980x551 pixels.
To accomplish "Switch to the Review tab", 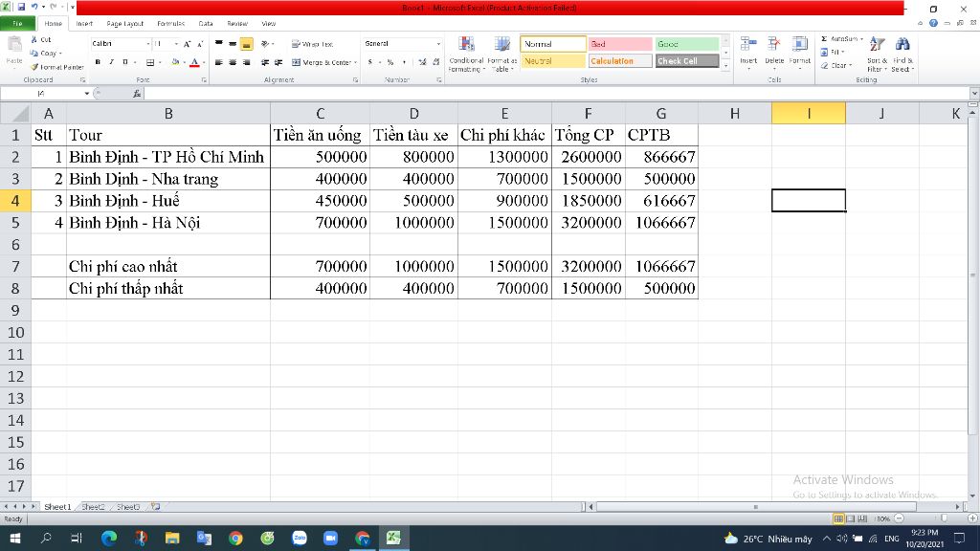I will 237,24.
